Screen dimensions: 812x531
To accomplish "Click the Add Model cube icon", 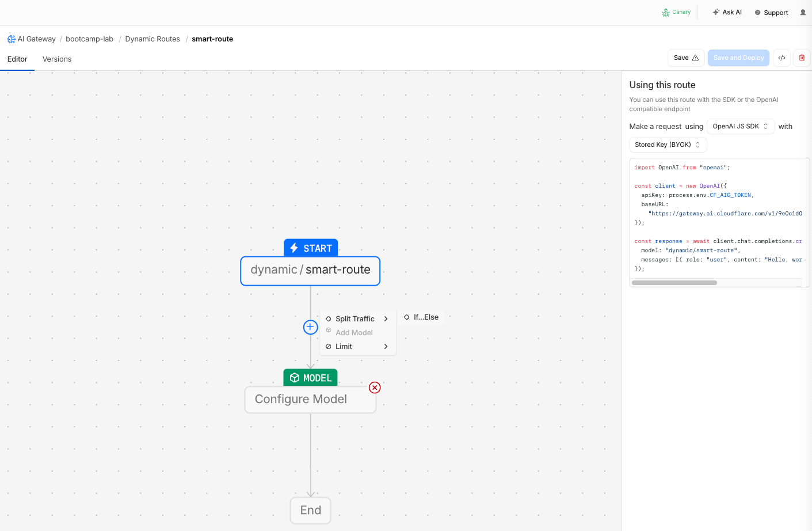I will pos(329,331).
